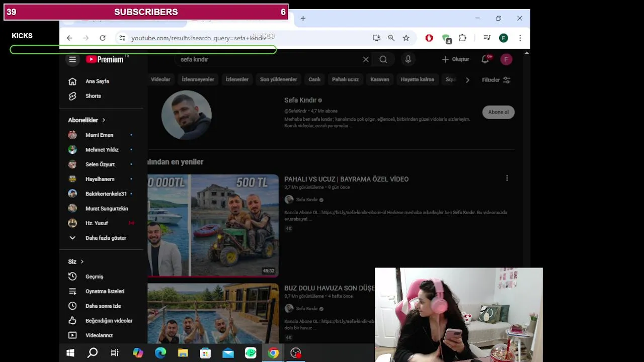Click the Oluştur create button
Screen dimensions: 644x362
tap(455, 59)
